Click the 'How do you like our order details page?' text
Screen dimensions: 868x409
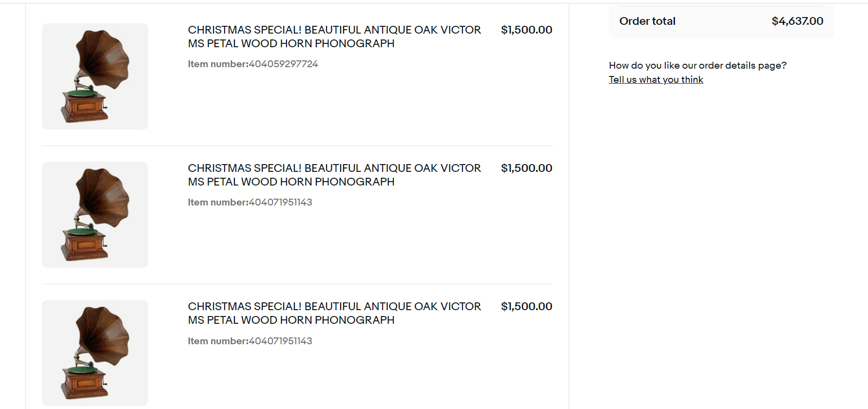coord(697,65)
